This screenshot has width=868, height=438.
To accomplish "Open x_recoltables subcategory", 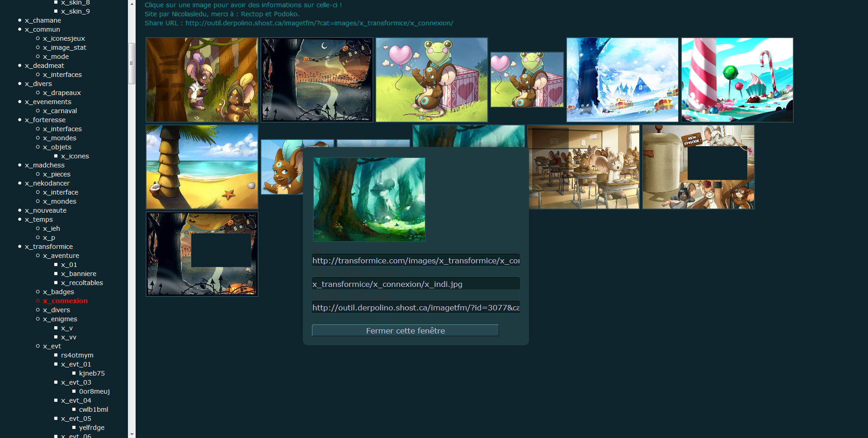I will (x=82, y=283).
